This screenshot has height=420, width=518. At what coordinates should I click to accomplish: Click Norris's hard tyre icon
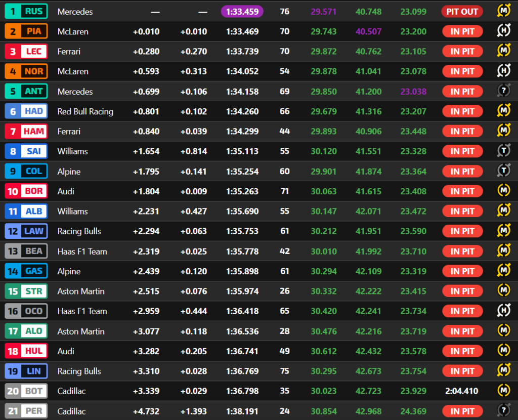tap(503, 71)
